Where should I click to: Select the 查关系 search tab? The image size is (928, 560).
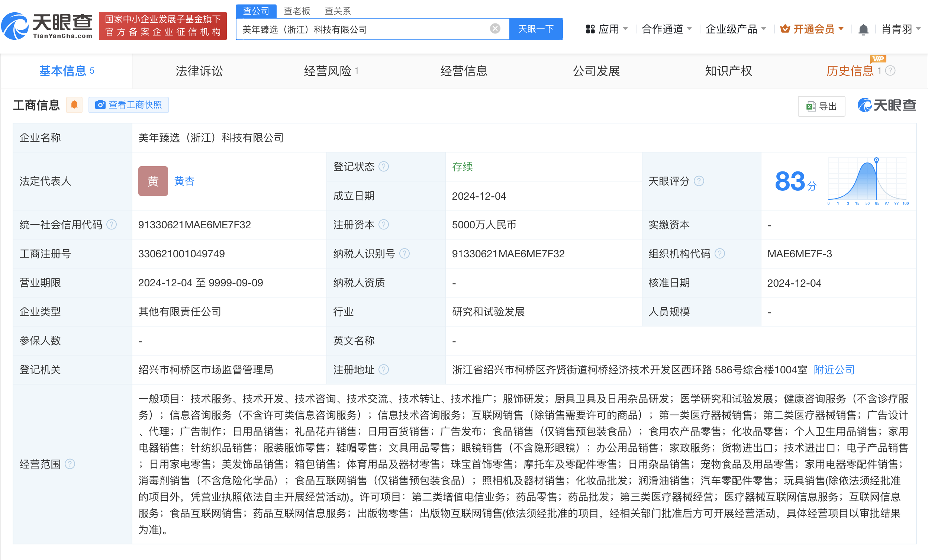click(x=338, y=11)
